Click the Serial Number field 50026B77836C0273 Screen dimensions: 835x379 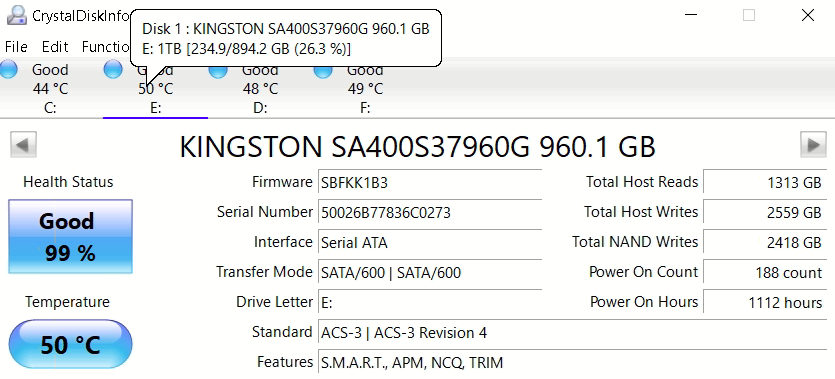430,212
